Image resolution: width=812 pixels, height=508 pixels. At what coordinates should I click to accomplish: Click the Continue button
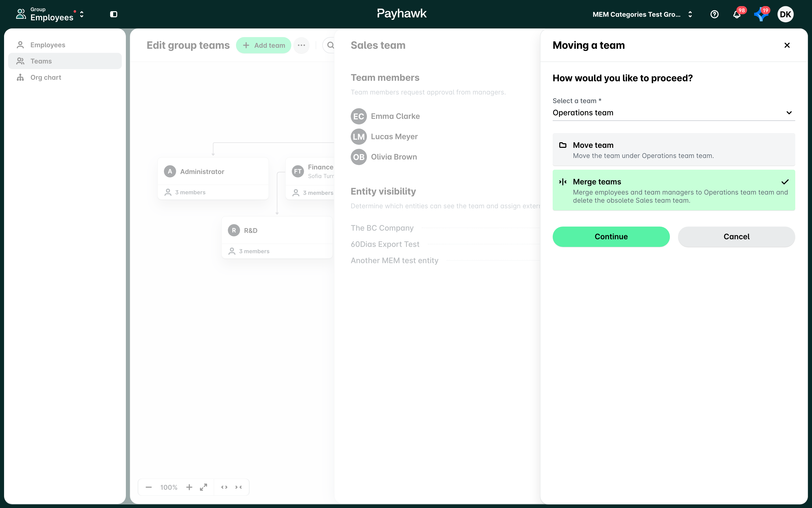611,236
